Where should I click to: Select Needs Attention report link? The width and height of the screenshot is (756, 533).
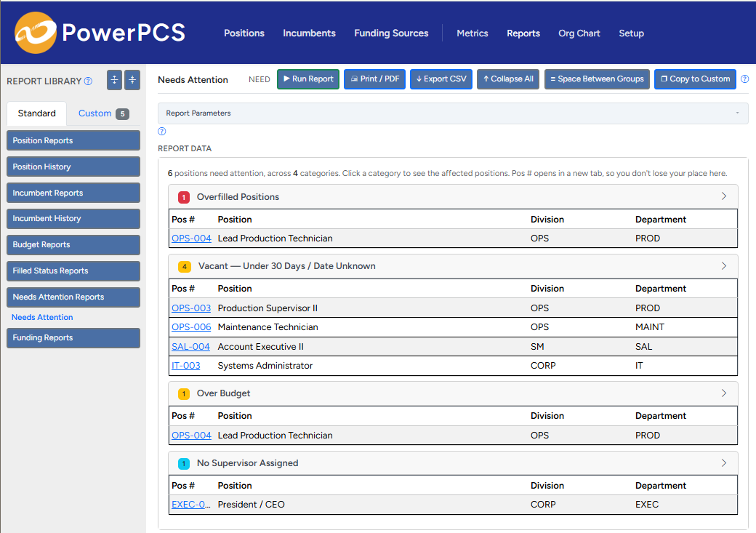42,317
